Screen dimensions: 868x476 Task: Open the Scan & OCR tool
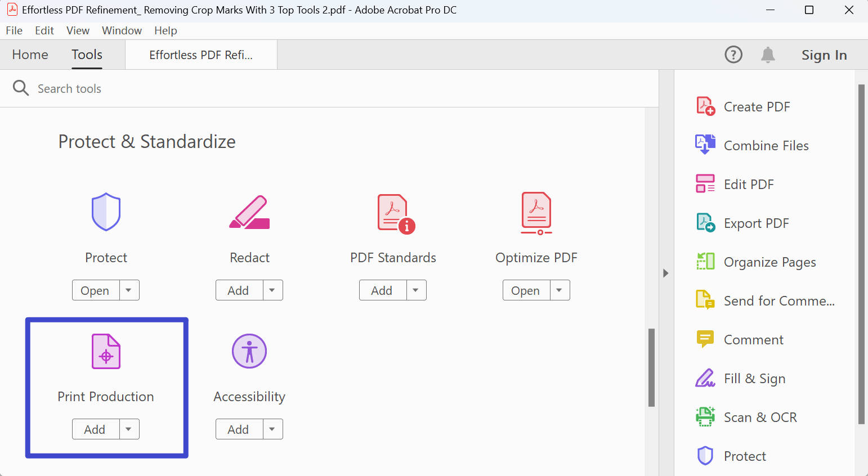(760, 417)
